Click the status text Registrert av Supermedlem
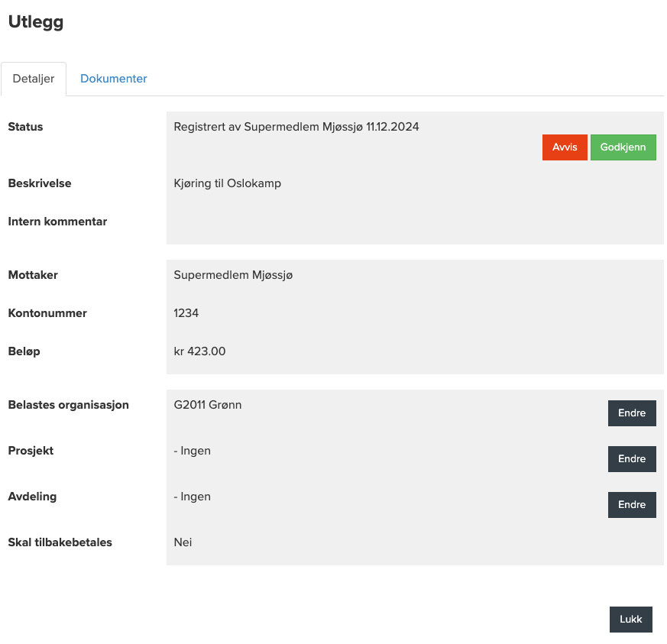 click(x=296, y=127)
